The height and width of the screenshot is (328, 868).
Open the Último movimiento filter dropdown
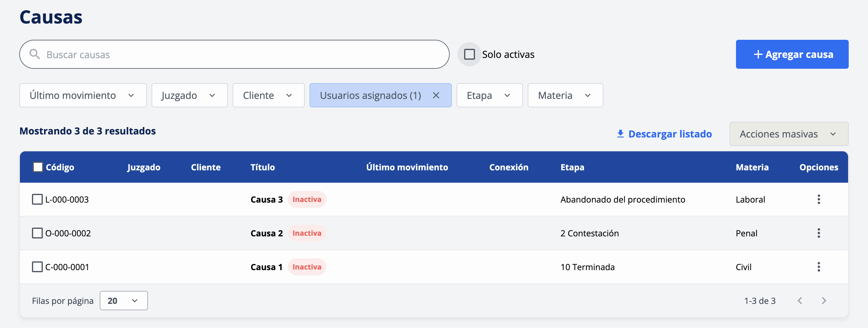pos(83,95)
